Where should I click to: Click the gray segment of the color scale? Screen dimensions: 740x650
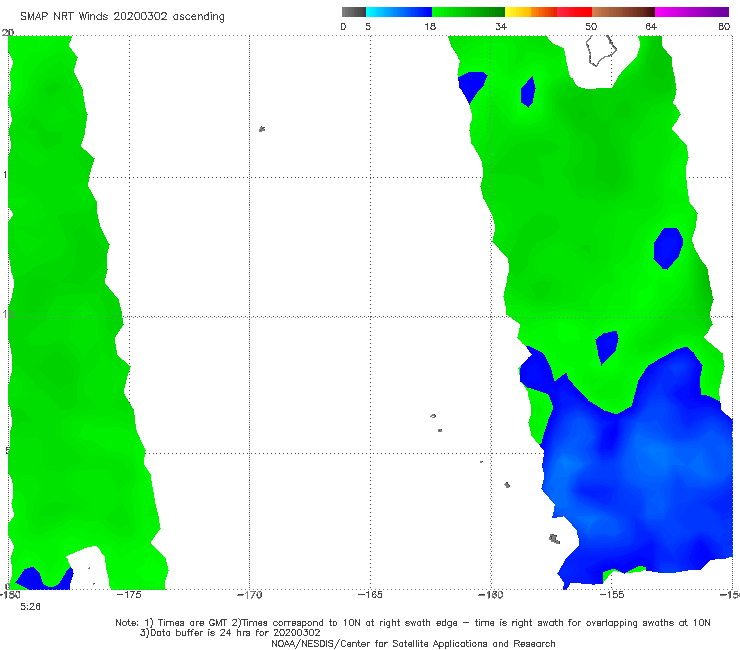[353, 12]
